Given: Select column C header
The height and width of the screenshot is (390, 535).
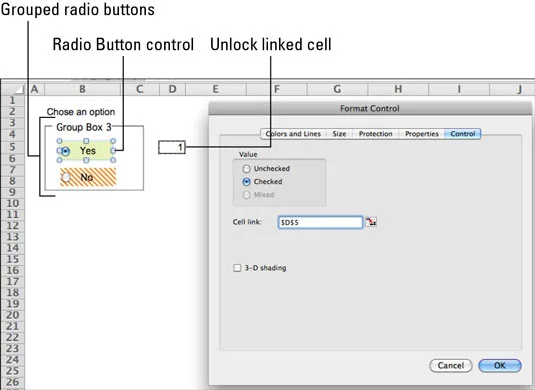Looking at the screenshot, I should point(140,89).
